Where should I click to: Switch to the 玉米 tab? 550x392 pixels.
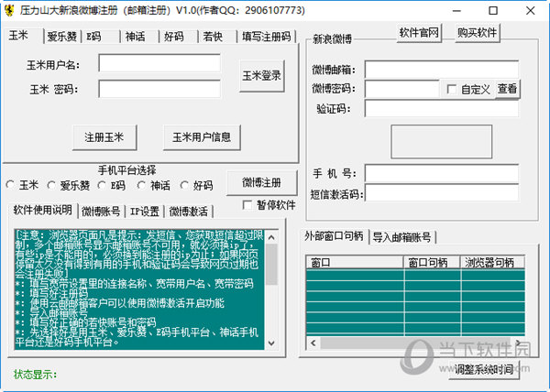22,36
